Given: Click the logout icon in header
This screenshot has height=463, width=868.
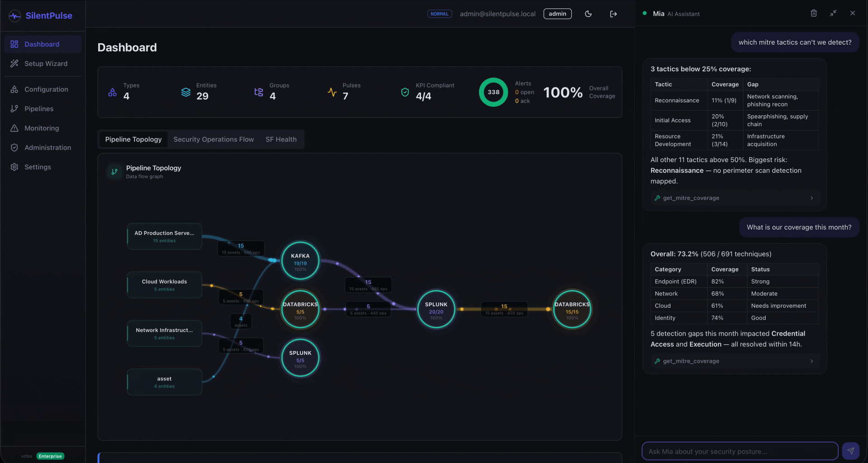Looking at the screenshot, I should (x=613, y=14).
